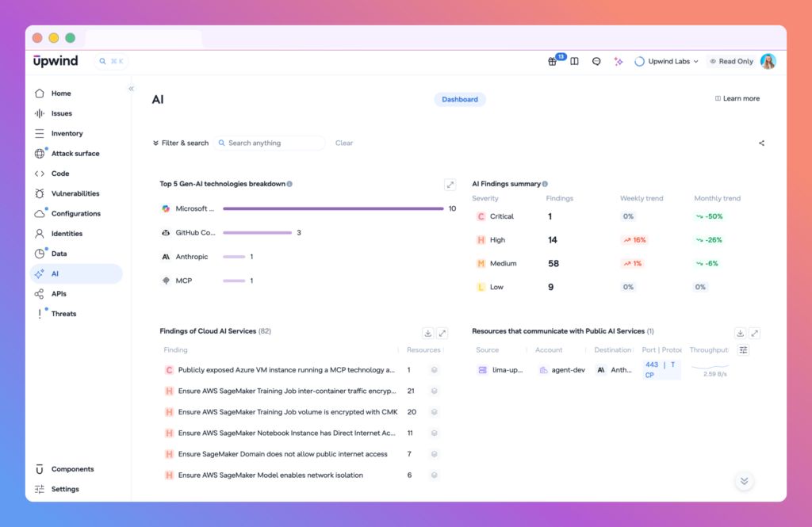Click the shield icon on the network isolation row
This screenshot has height=527, width=812.
tap(434, 475)
